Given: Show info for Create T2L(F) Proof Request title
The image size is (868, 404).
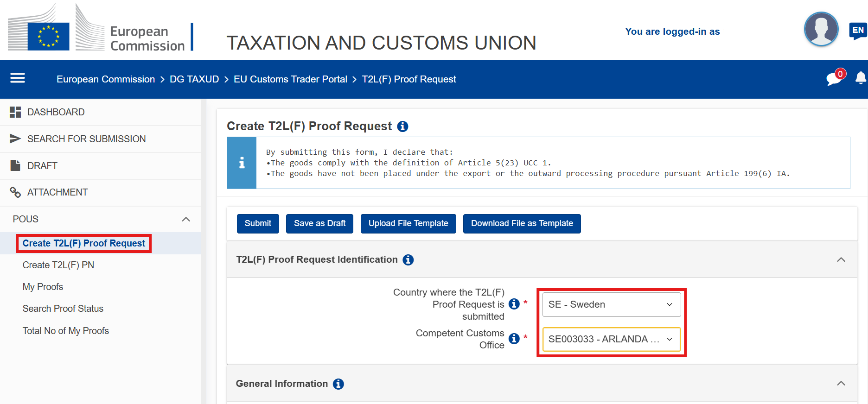Looking at the screenshot, I should [x=403, y=126].
